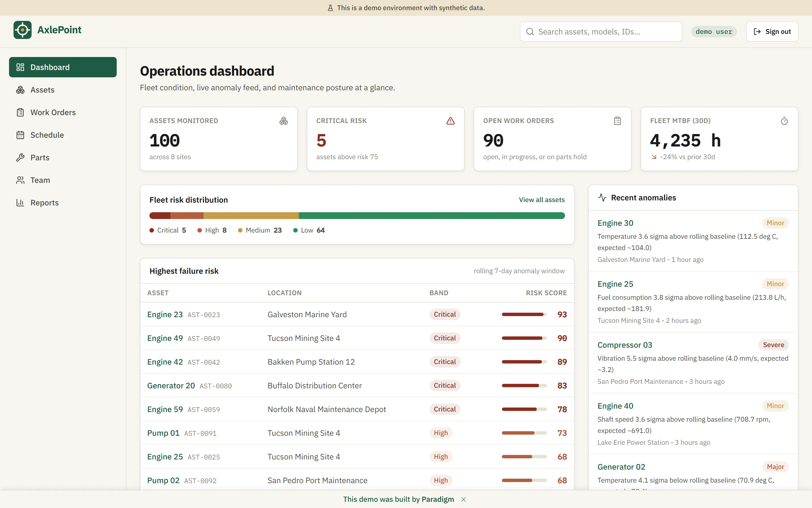812x508 pixels.
Task: Open the Reports page
Action: pos(63,203)
